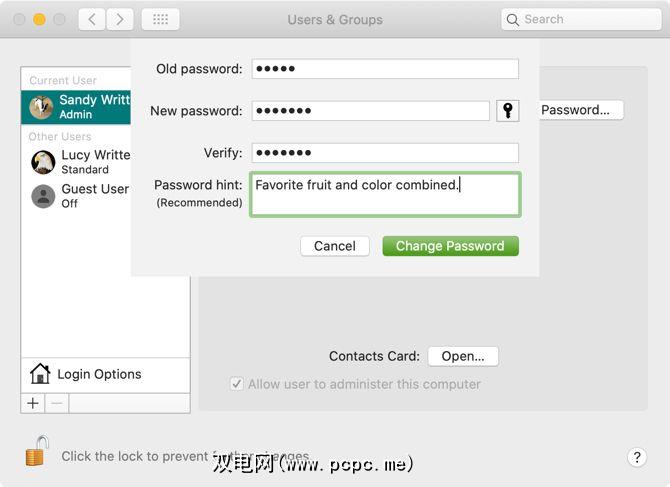Open the help question mark button

tap(637, 457)
